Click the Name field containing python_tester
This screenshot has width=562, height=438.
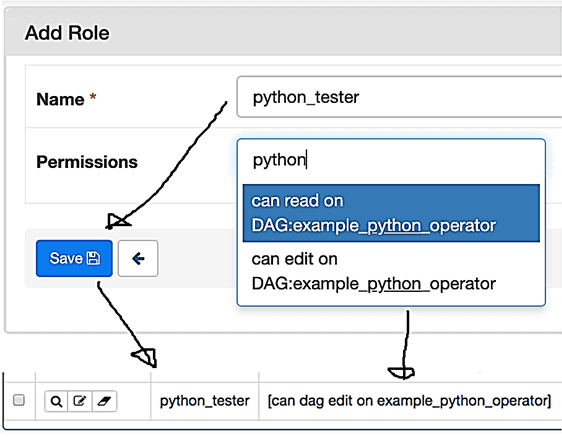(399, 97)
